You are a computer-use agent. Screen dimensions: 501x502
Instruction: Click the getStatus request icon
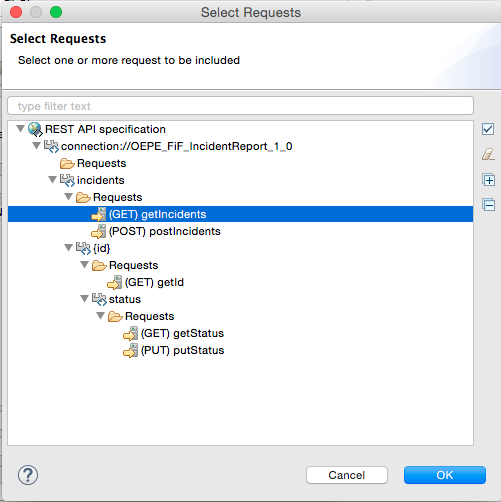point(130,333)
